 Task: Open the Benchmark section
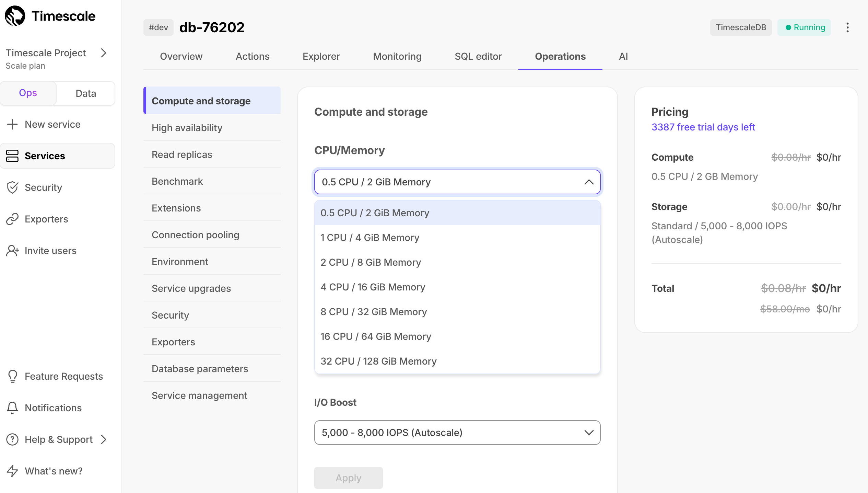tap(212, 181)
